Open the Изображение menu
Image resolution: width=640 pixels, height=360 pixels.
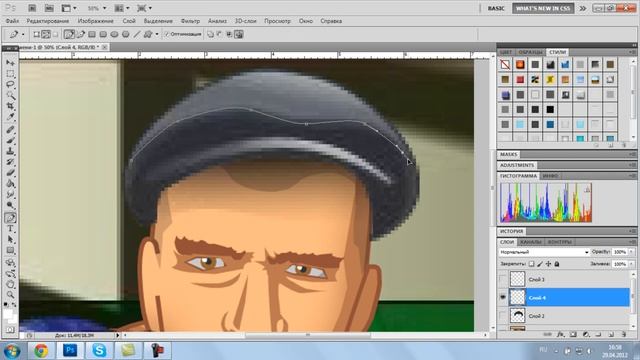[x=96, y=21]
